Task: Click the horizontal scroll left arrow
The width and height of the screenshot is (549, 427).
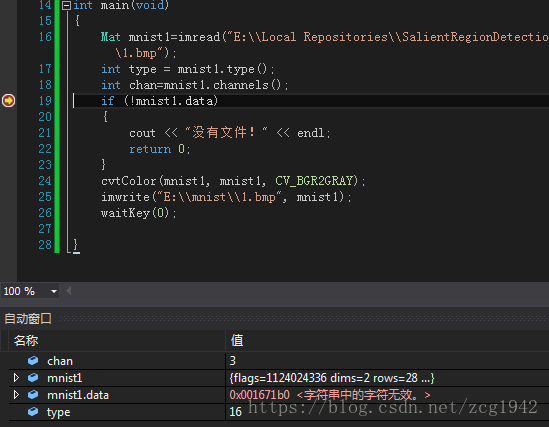Action: (69, 290)
